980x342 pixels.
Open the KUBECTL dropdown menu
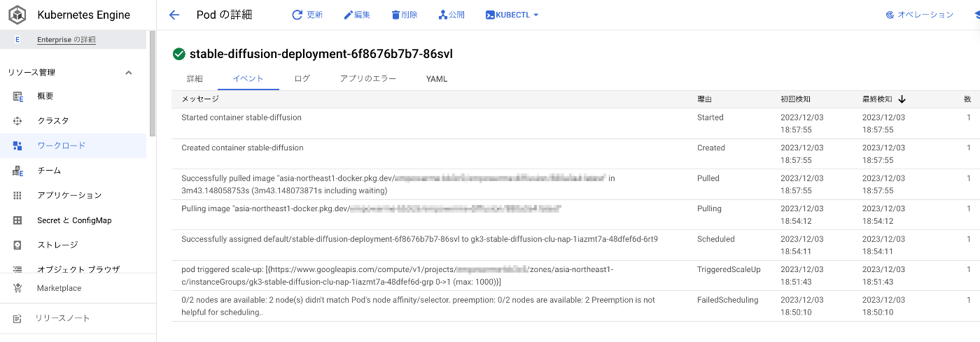(512, 15)
